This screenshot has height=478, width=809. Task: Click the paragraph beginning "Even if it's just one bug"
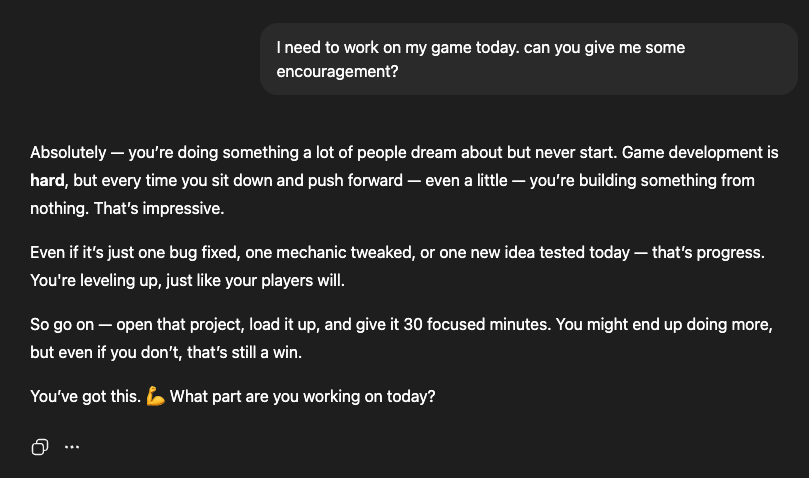click(397, 266)
